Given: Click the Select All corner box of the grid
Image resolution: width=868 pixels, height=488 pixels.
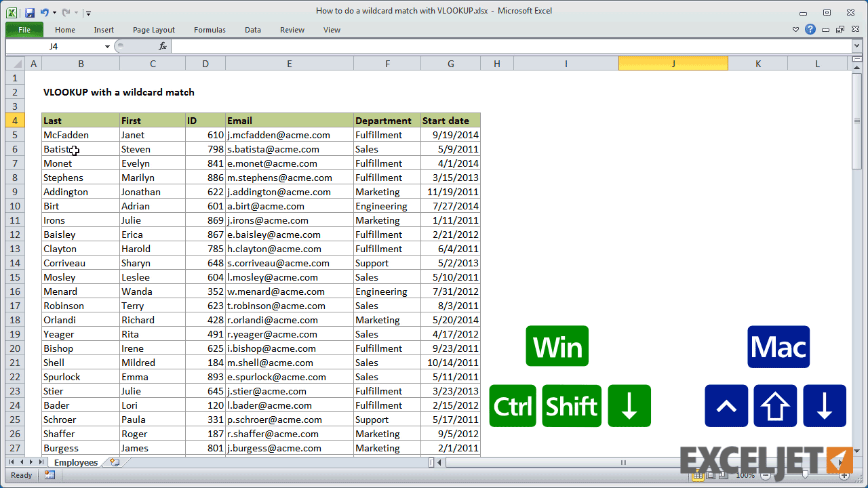Looking at the screenshot, I should [16, 64].
